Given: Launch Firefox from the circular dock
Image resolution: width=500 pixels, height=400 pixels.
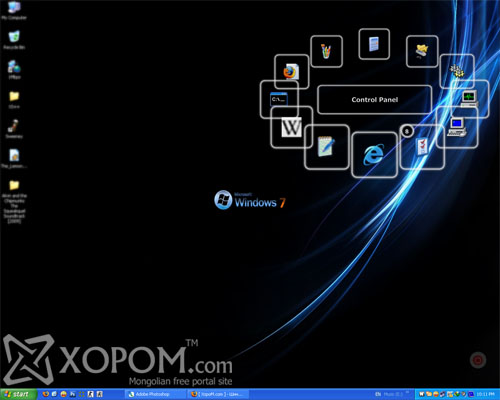Looking at the screenshot, I should [291, 71].
